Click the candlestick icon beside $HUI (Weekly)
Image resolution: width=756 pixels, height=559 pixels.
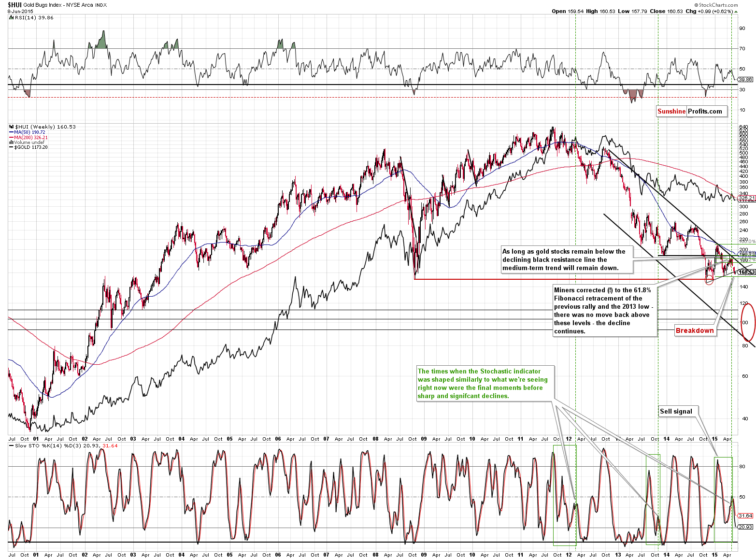pos(12,127)
